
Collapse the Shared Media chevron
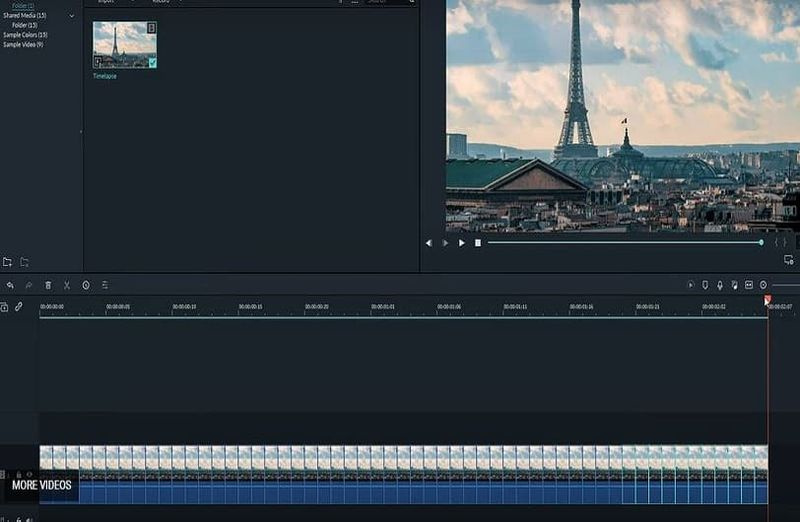(x=71, y=16)
